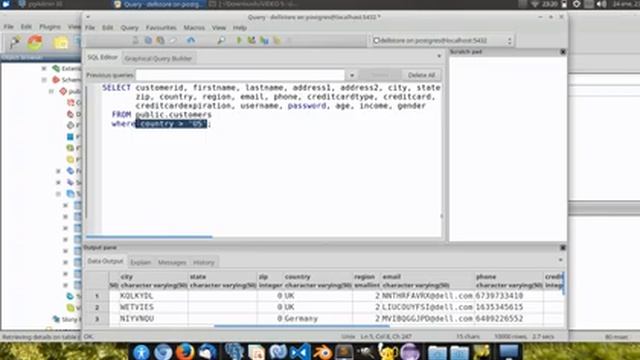The width and height of the screenshot is (640, 360).
Task: Click the Execute pgScript icon
Action: click(252, 40)
